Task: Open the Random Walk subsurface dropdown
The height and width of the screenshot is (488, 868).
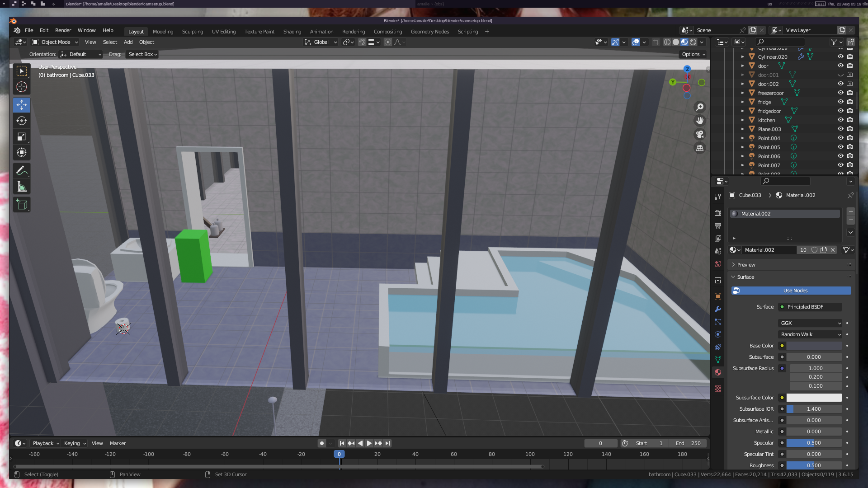Action: tap(810, 334)
